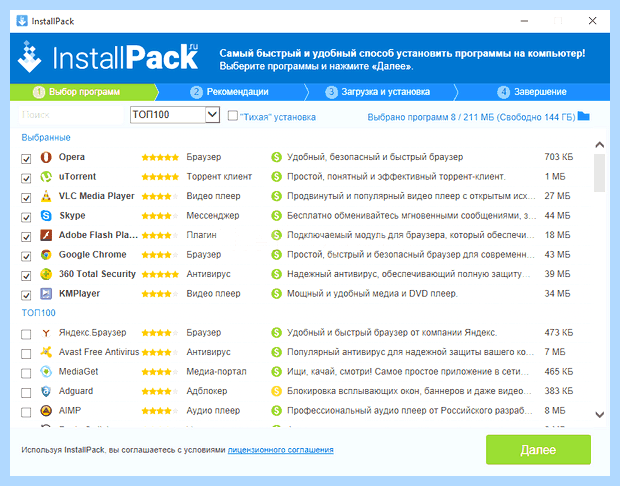The image size is (620, 486).
Task: Click the orange license icon for Adguard
Action: pyautogui.click(x=276, y=391)
